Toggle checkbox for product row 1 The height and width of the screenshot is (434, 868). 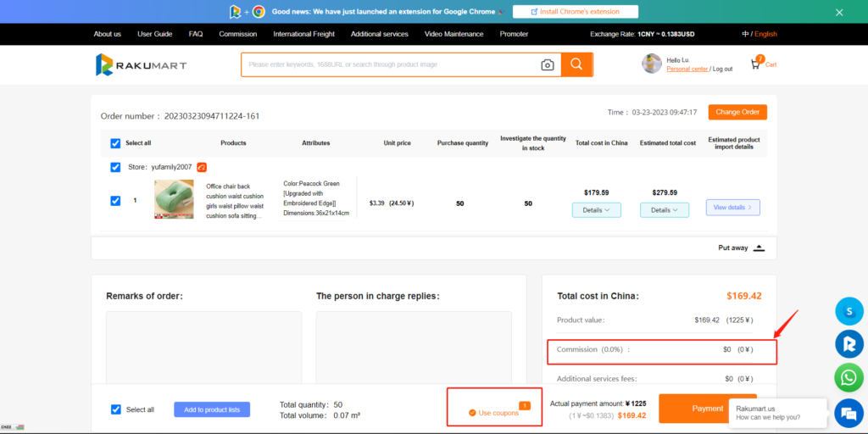[115, 200]
